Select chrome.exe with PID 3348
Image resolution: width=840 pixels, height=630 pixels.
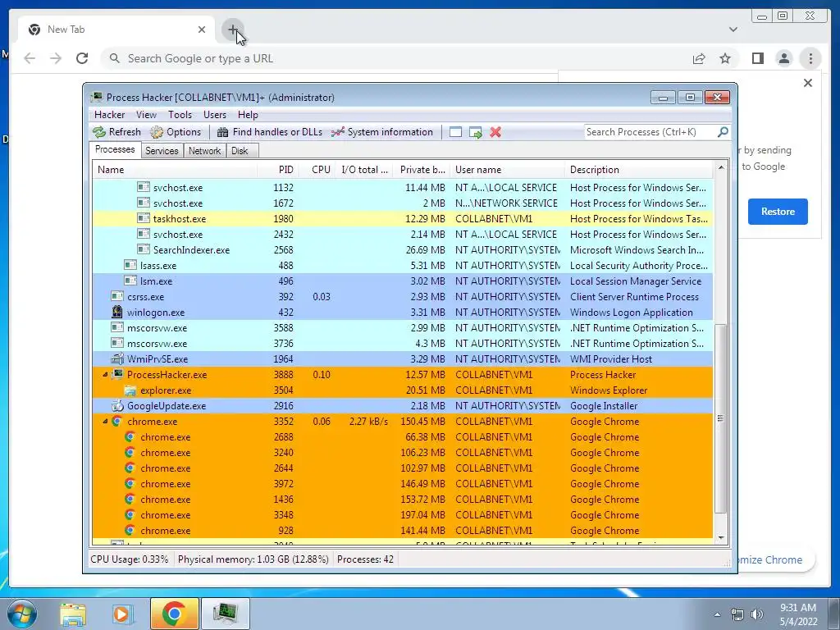tap(402, 515)
